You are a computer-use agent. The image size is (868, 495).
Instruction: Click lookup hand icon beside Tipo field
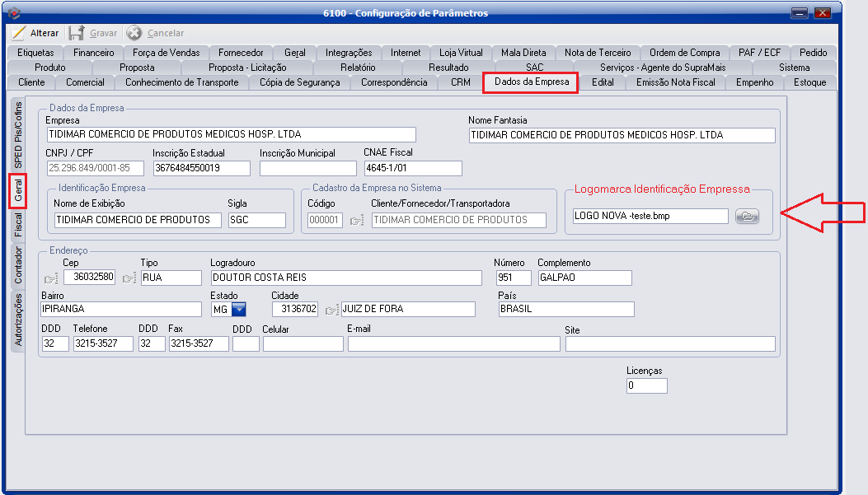[129, 278]
